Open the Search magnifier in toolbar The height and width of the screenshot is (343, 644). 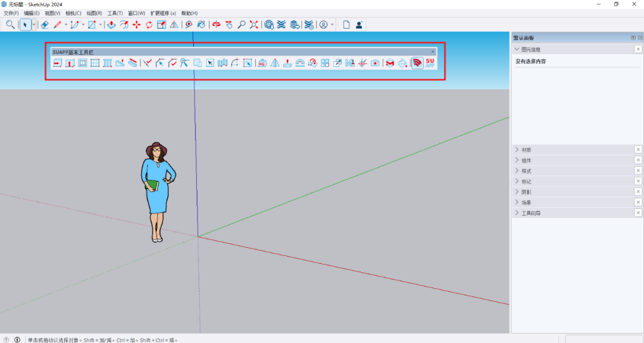click(10, 25)
